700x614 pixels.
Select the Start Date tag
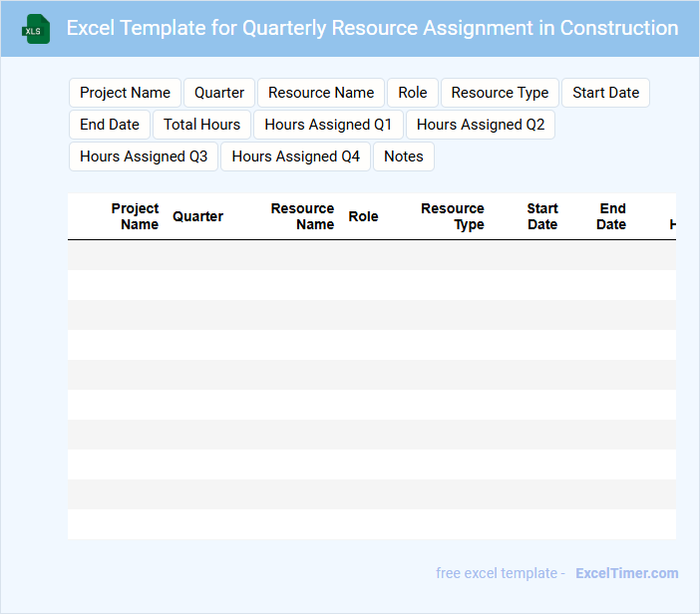coord(605,93)
